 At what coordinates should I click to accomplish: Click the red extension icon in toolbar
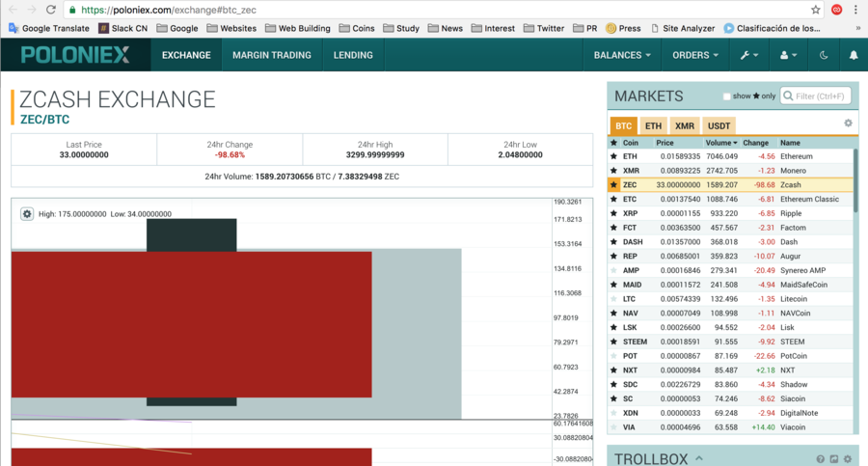(836, 10)
